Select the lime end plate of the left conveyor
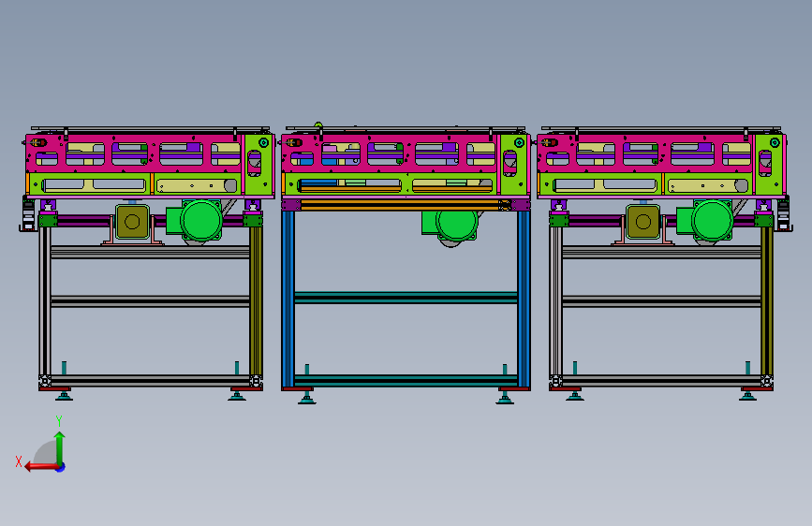 [x=258, y=164]
